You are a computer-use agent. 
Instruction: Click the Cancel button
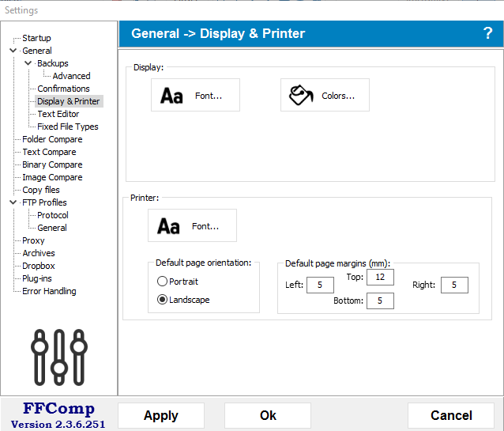tap(451, 416)
